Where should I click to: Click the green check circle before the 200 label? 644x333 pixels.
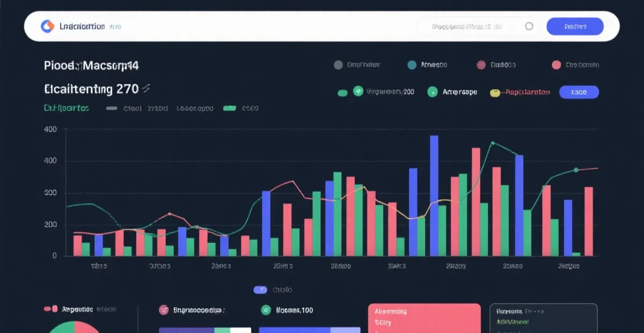click(x=358, y=92)
